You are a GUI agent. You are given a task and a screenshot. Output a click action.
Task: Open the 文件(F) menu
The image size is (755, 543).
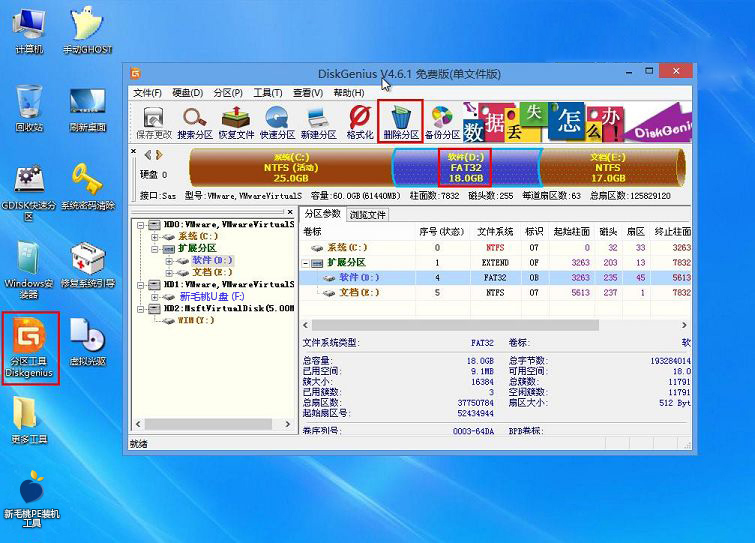click(x=147, y=93)
